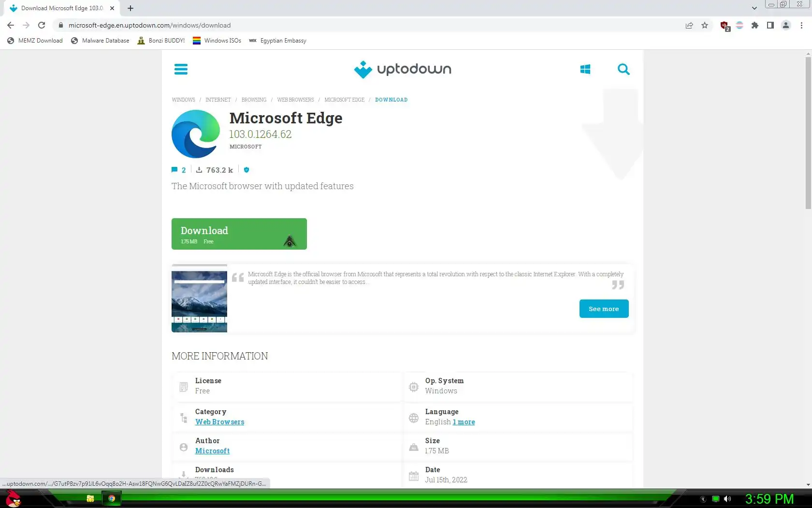The width and height of the screenshot is (812, 508).
Task: Close the Download Microsoft Edge tab
Action: 112,8
